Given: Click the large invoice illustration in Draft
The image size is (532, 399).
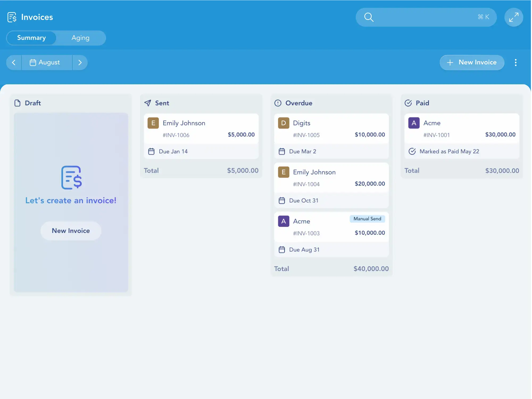Looking at the screenshot, I should pyautogui.click(x=71, y=177).
